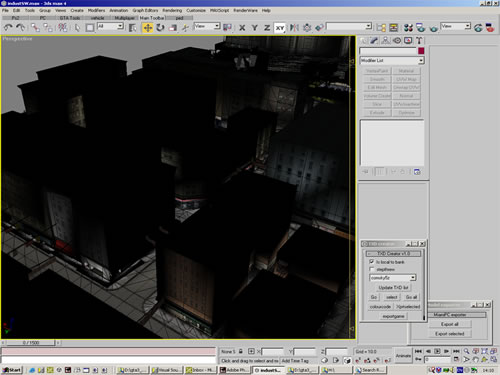The width and height of the screenshot is (500, 375).
Task: Click the Pan hand viewport icon
Action: 476,359
